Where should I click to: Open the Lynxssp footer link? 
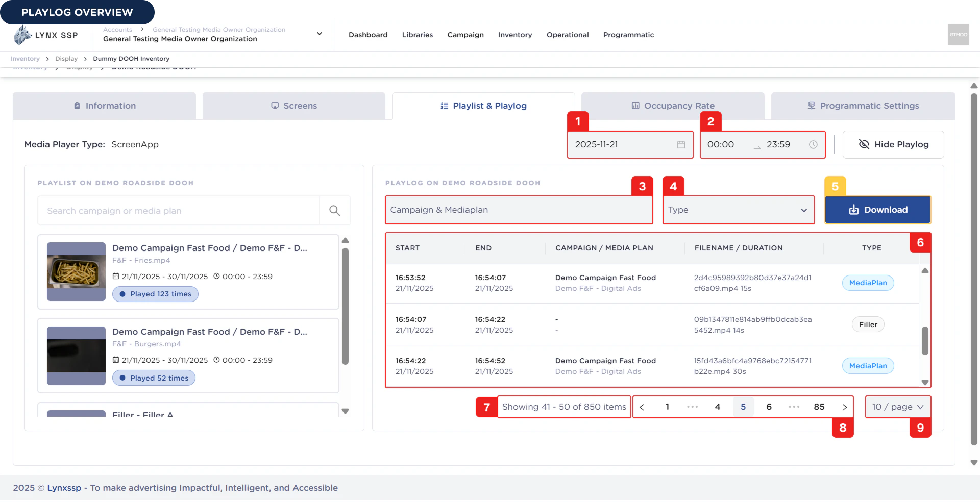64,488
